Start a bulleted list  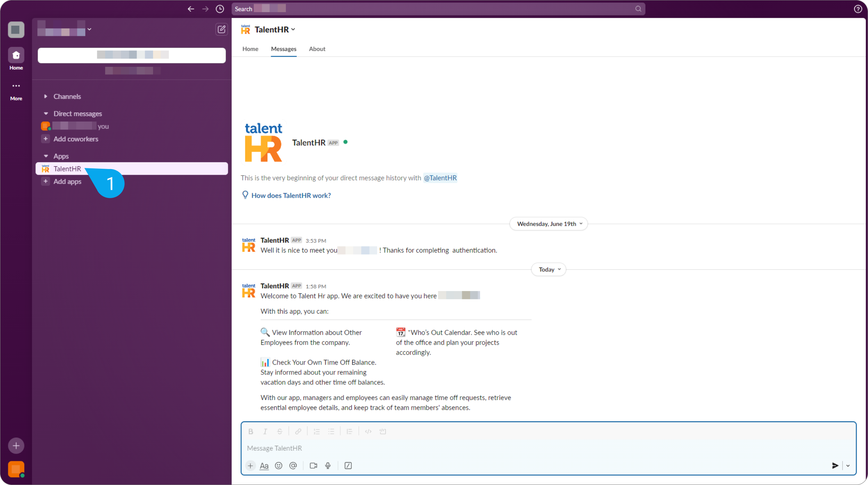(x=331, y=431)
